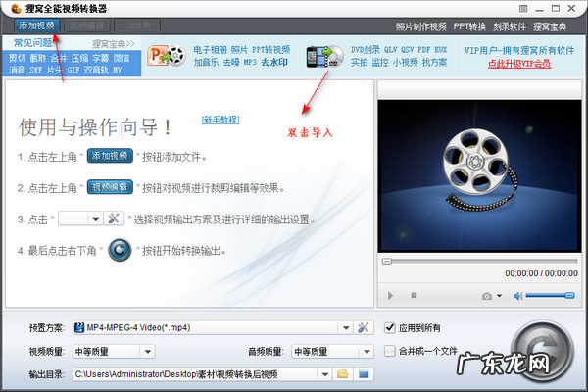Click the GIF FAQ link
Screen dimensions: 588x392
pos(73,70)
